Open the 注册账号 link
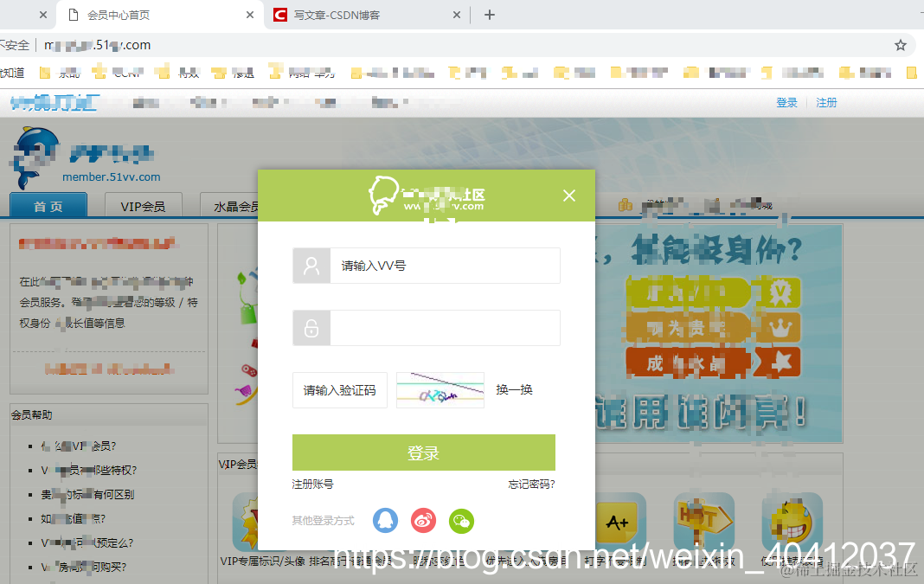 (x=311, y=485)
